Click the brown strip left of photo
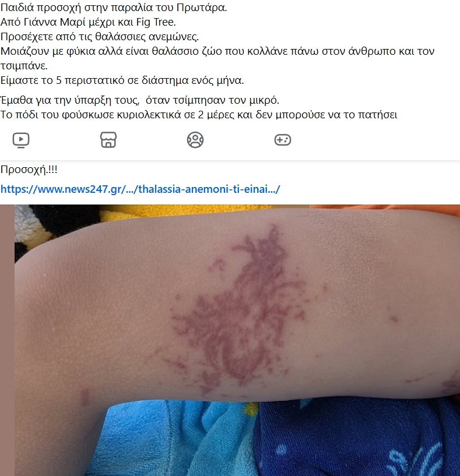This screenshot has height=476, width=460. click(8, 340)
